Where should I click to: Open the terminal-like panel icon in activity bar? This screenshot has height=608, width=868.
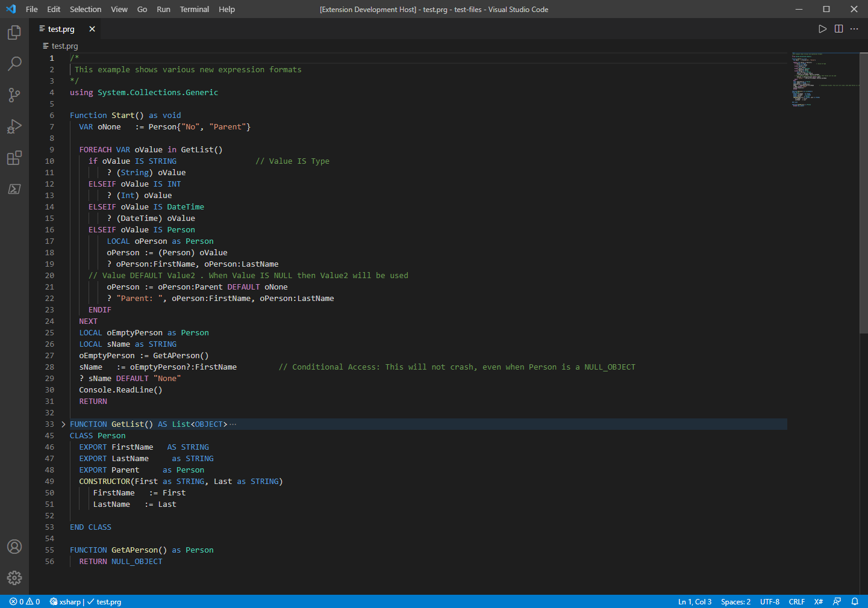point(14,189)
